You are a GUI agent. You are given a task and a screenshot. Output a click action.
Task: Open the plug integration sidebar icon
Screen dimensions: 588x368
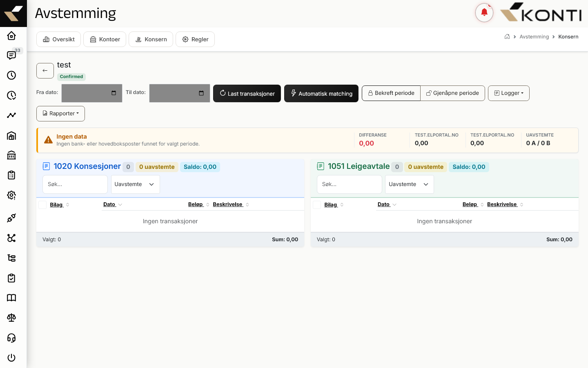[11, 218]
